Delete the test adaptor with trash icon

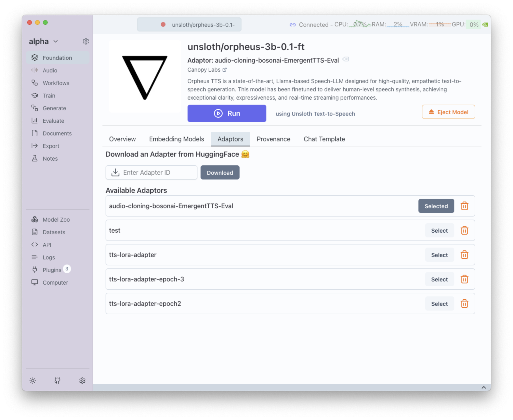click(x=464, y=230)
